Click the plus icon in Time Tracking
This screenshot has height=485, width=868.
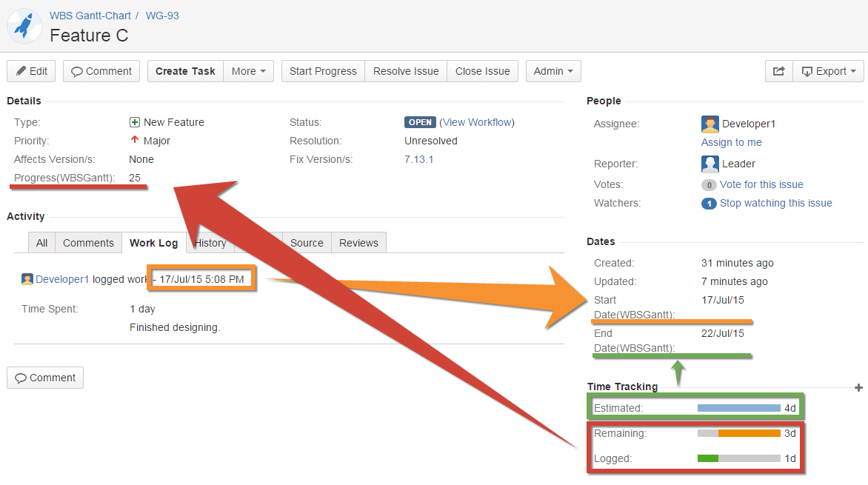858,387
